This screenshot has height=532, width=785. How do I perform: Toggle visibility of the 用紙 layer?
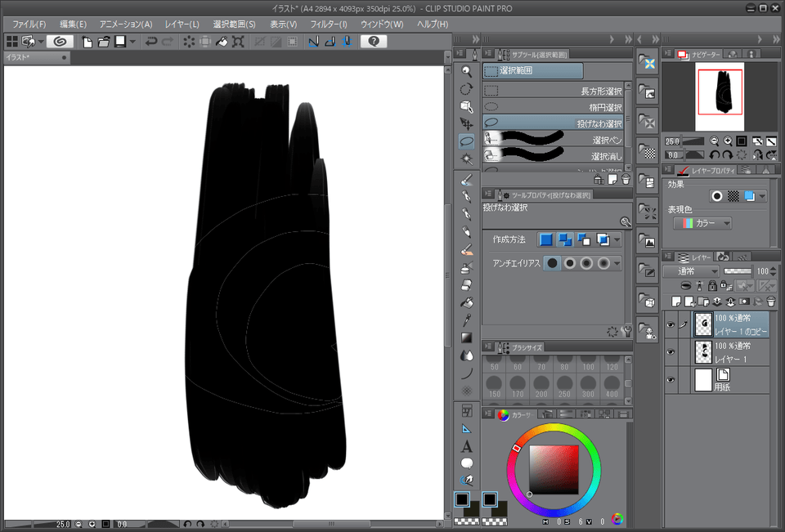pos(671,379)
